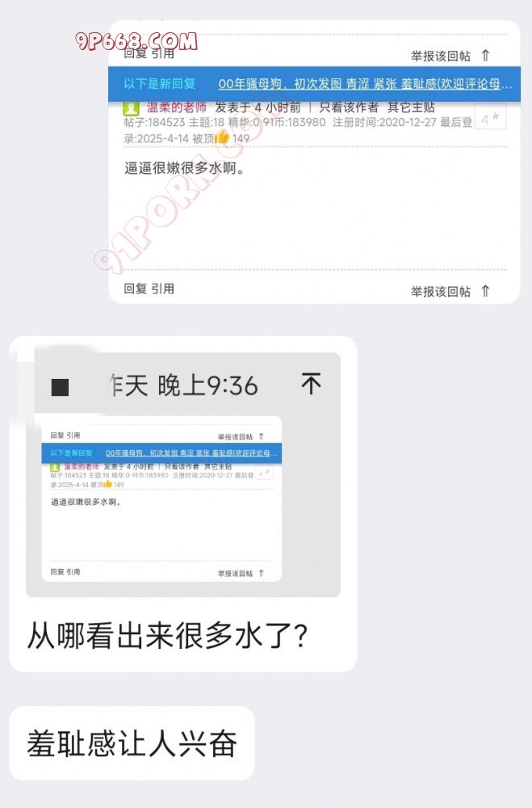This screenshot has height=808, width=532.
Task: Click 引用 at the top of the post
Action: coord(163,53)
